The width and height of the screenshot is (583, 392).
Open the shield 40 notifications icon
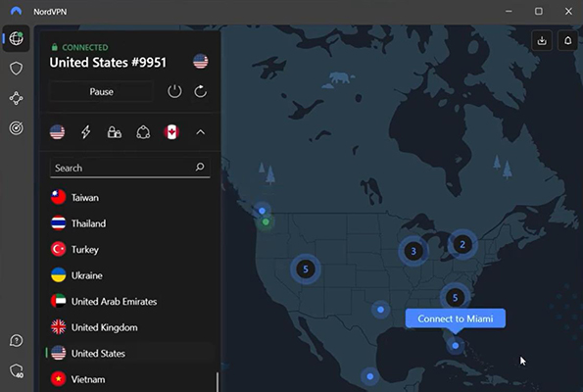(17, 370)
